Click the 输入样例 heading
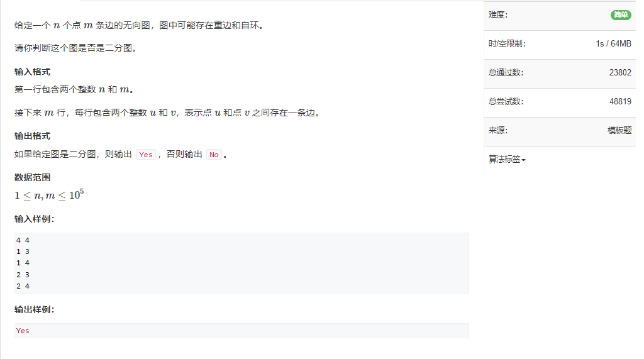Viewport: 644px width, 359px height. click(34, 219)
